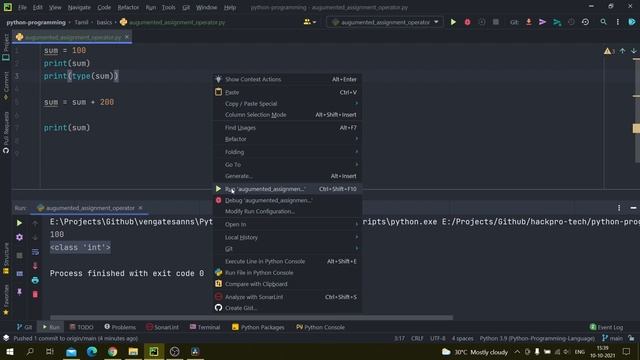The width and height of the screenshot is (640, 360).
Task: Run the current configuration with green play button
Action: tap(453, 22)
